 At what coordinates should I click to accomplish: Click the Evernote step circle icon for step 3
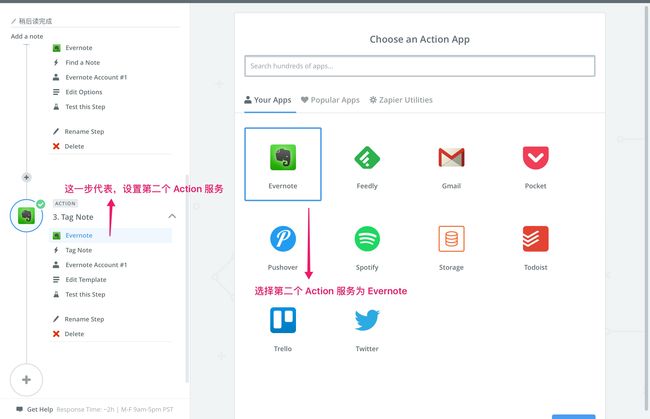pyautogui.click(x=26, y=216)
